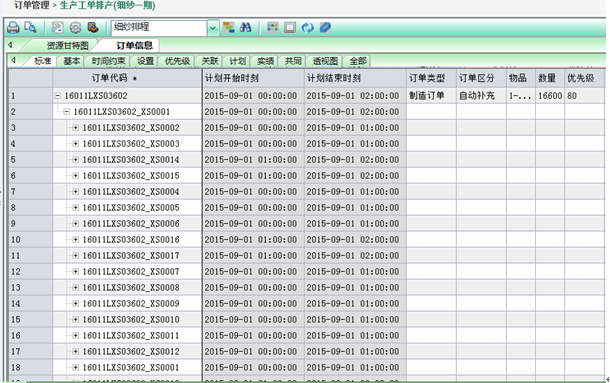Open the 设置 sub-tab
This screenshot has height=383, width=610.
point(145,61)
